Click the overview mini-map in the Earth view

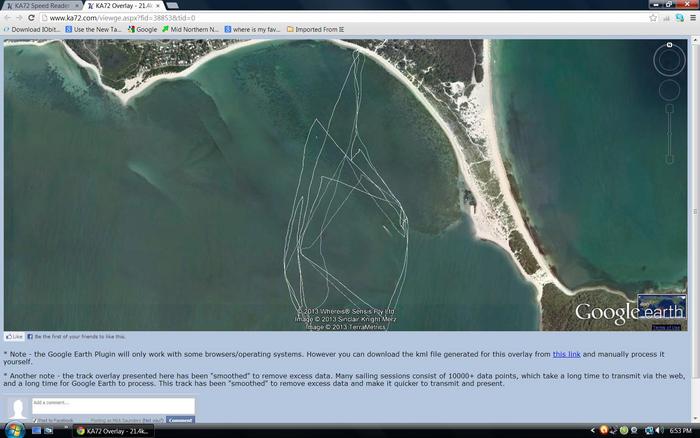(662, 311)
